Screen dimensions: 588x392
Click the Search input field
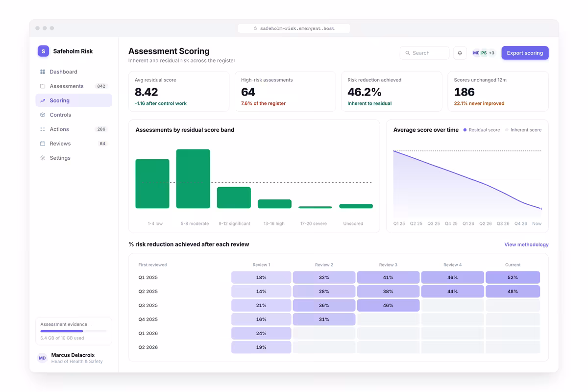point(424,53)
